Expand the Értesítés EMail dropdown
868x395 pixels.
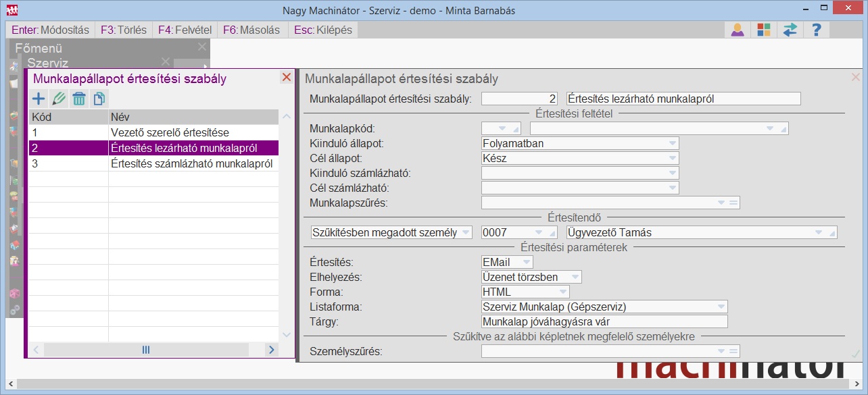tap(526, 262)
